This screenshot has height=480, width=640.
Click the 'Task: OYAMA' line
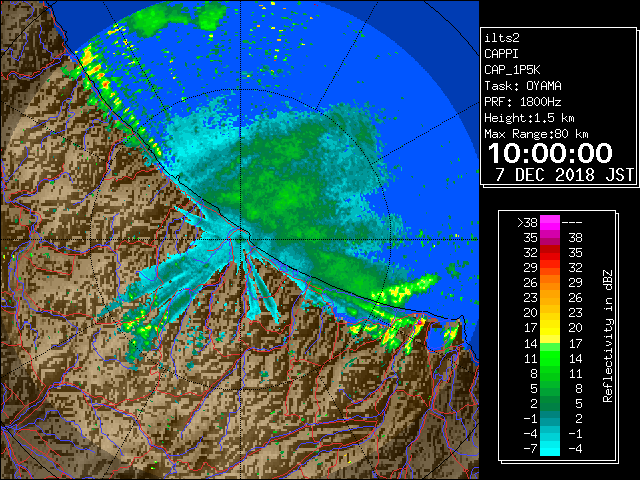(523, 86)
